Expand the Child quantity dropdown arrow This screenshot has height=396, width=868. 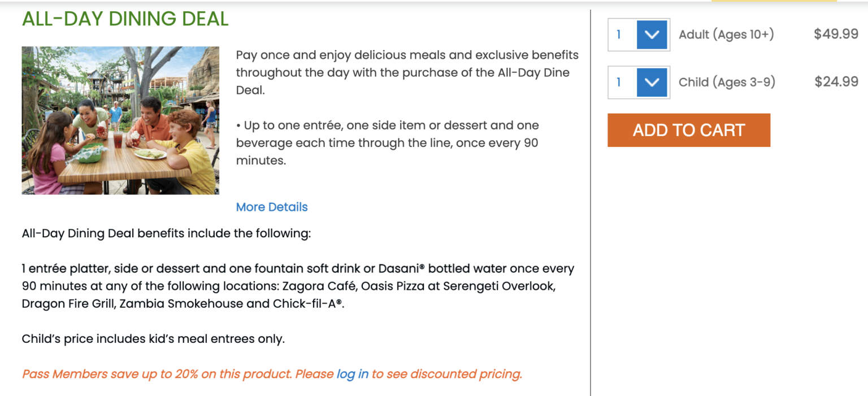652,82
